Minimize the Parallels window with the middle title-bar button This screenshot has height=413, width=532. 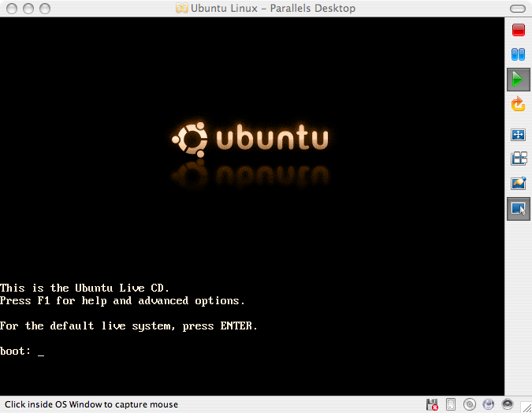click(x=28, y=9)
